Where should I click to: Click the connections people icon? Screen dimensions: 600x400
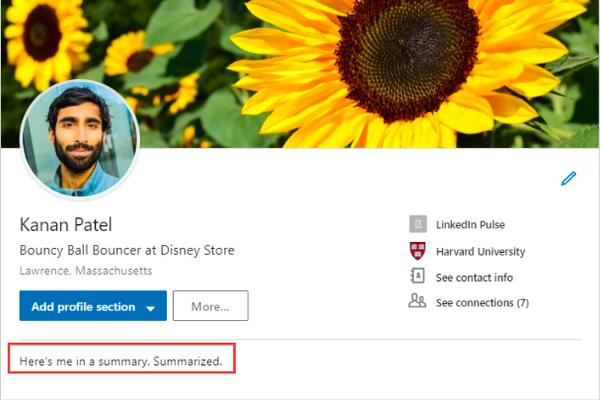[x=417, y=301]
